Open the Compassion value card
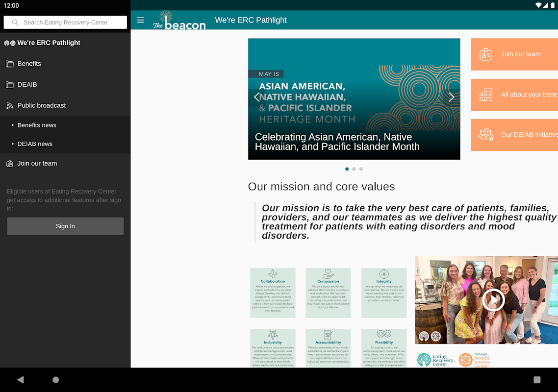558x392 pixels. coord(328,293)
